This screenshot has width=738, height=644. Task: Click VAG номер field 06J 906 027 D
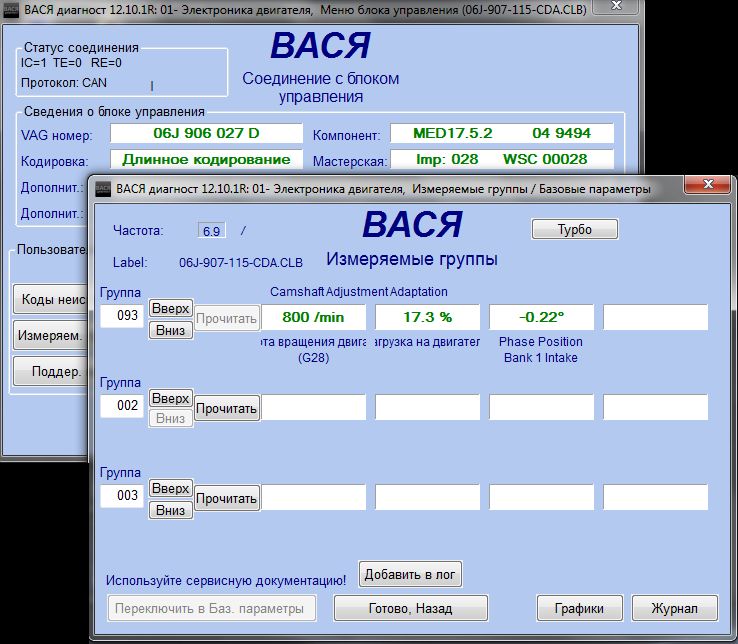206,133
